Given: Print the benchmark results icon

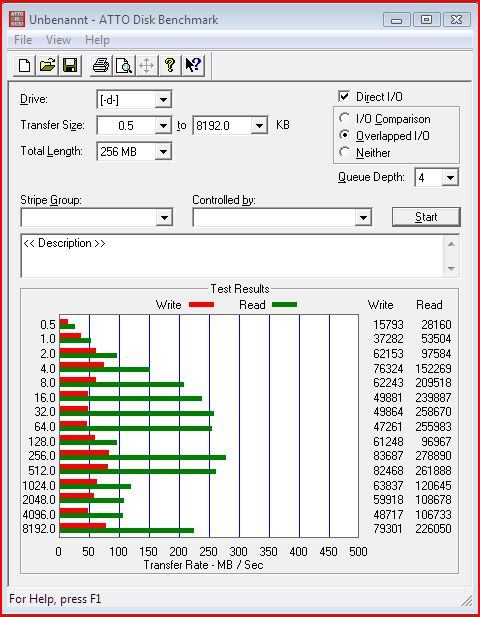Looking at the screenshot, I should tap(101, 65).
